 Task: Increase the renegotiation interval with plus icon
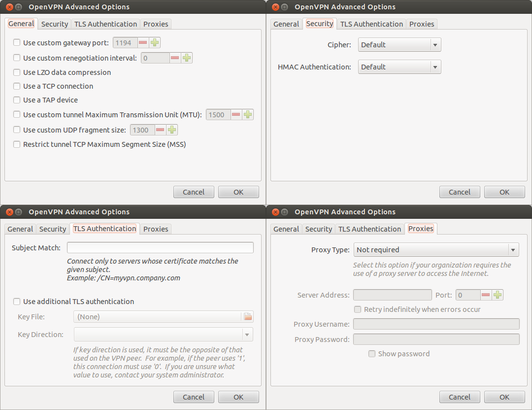pyautogui.click(x=186, y=58)
